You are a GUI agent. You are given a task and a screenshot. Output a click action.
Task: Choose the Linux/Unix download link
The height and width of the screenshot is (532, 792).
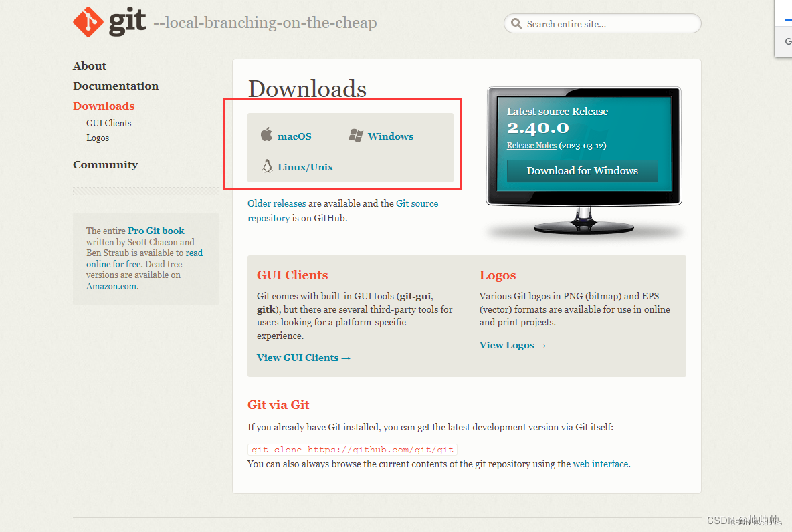pos(305,167)
